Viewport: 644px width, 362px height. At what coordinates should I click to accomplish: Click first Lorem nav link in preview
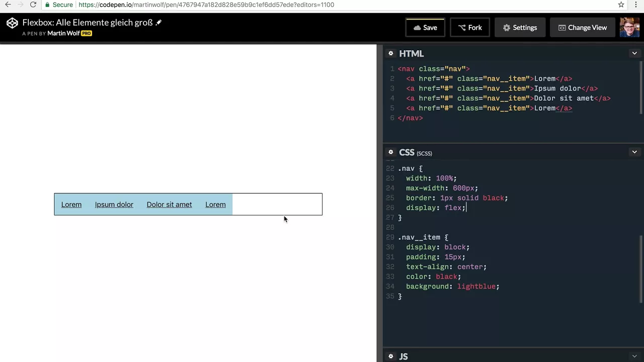pos(71,205)
